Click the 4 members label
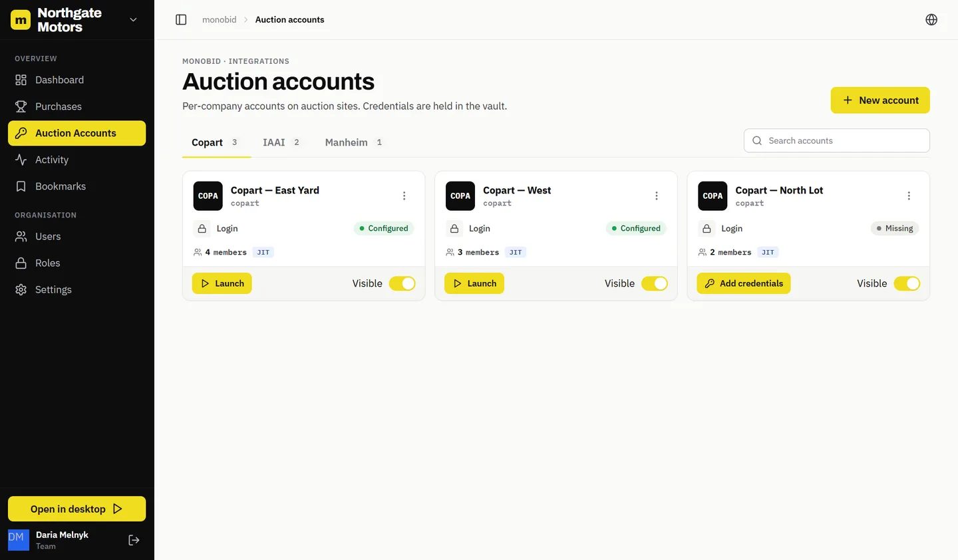Viewport: 958px width, 560px height. click(x=226, y=252)
